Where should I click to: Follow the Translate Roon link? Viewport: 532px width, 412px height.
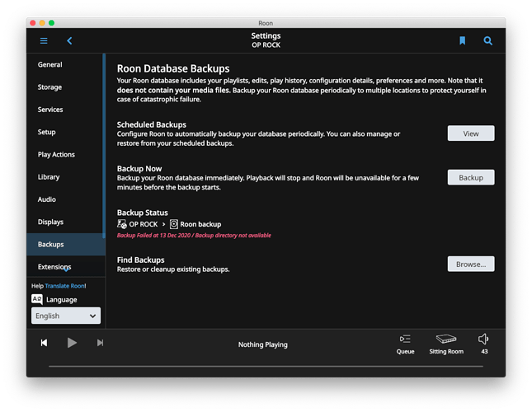(x=65, y=286)
